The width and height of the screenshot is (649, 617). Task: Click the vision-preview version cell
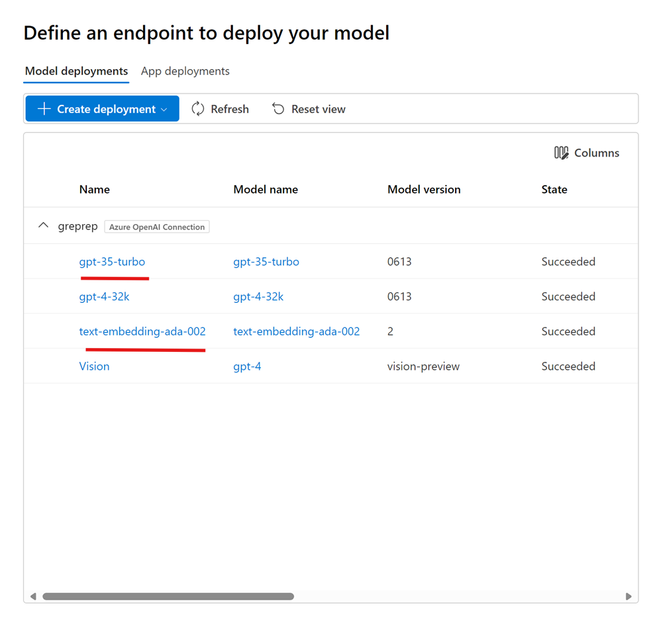(x=423, y=366)
